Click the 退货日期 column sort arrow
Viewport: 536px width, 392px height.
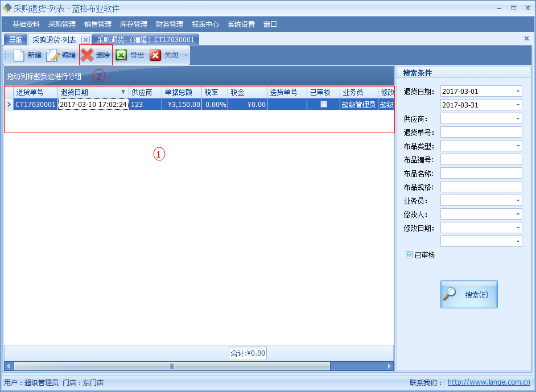(x=123, y=92)
